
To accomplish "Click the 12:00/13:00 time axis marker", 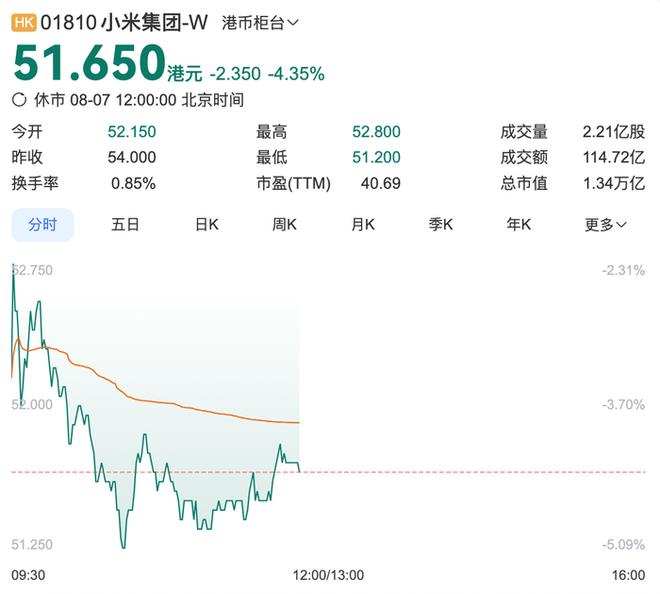I will click(329, 575).
